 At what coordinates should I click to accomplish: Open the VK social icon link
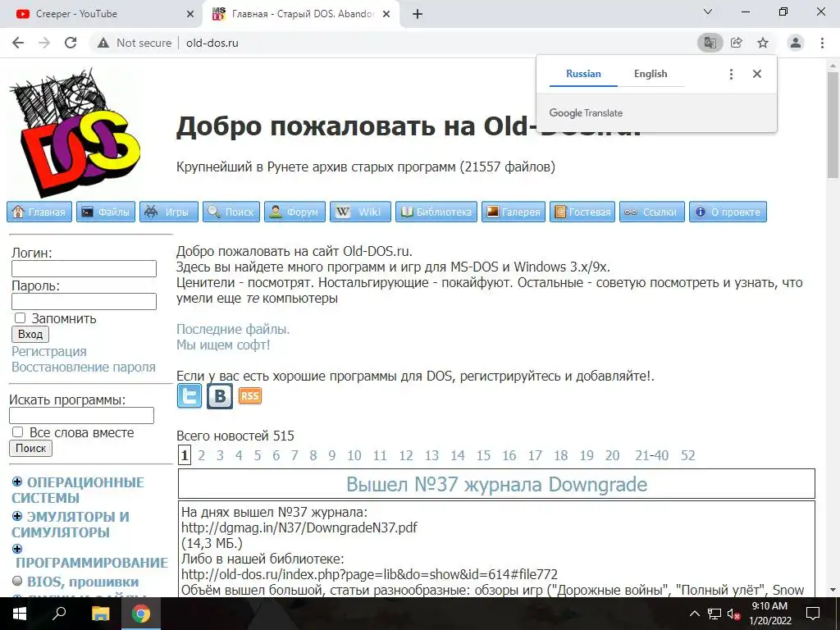(x=220, y=396)
